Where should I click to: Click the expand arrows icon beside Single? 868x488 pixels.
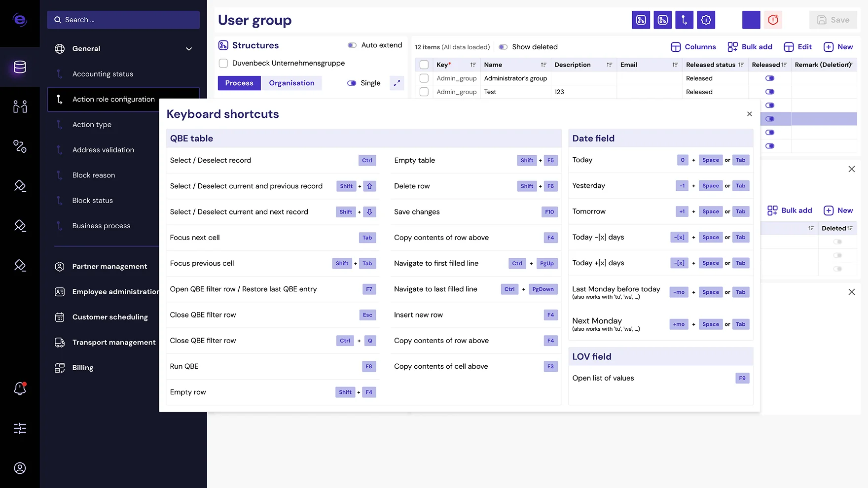397,83
